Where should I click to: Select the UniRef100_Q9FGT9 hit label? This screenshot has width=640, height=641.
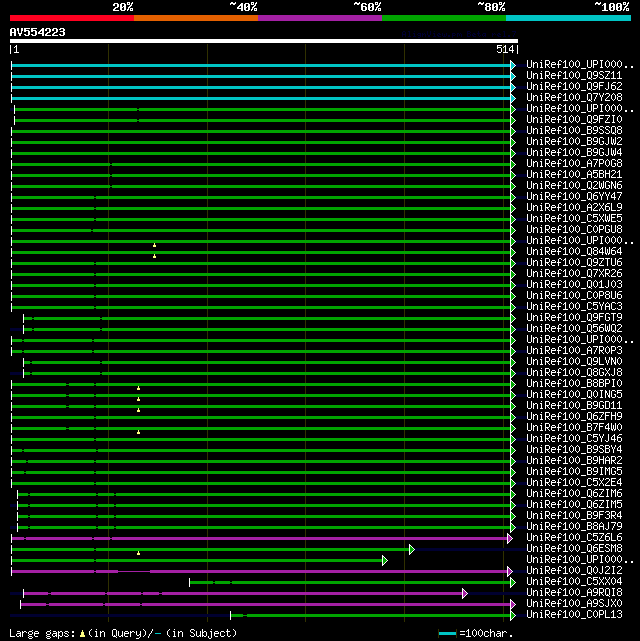click(574, 318)
